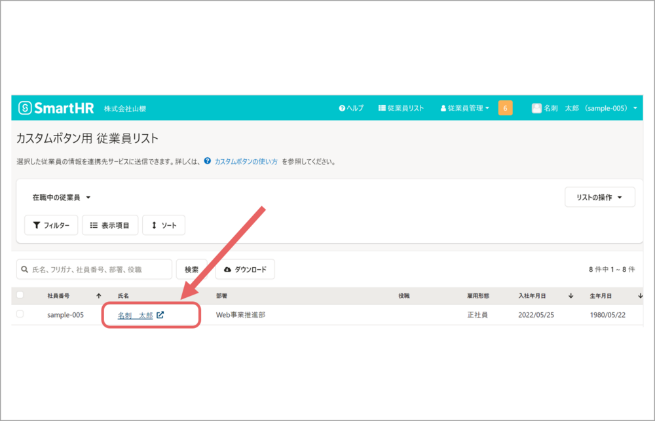Open 従業員リスト in the top navigation
655x421 pixels.
[x=401, y=108]
